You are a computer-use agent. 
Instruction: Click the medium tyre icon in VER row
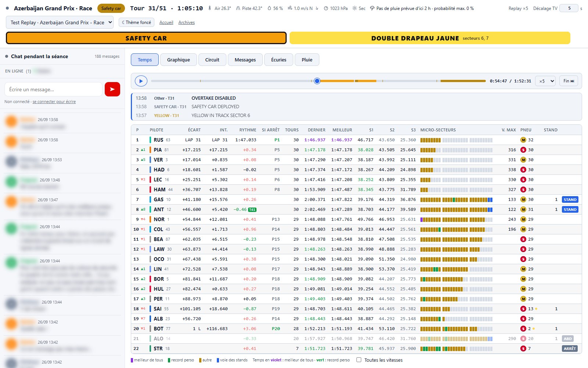(523, 160)
